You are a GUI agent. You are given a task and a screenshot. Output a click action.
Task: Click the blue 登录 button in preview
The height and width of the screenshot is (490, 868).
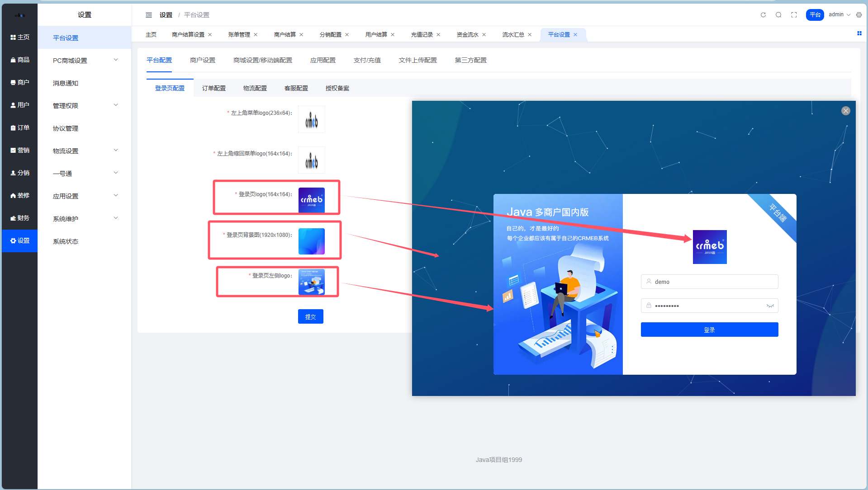click(709, 330)
